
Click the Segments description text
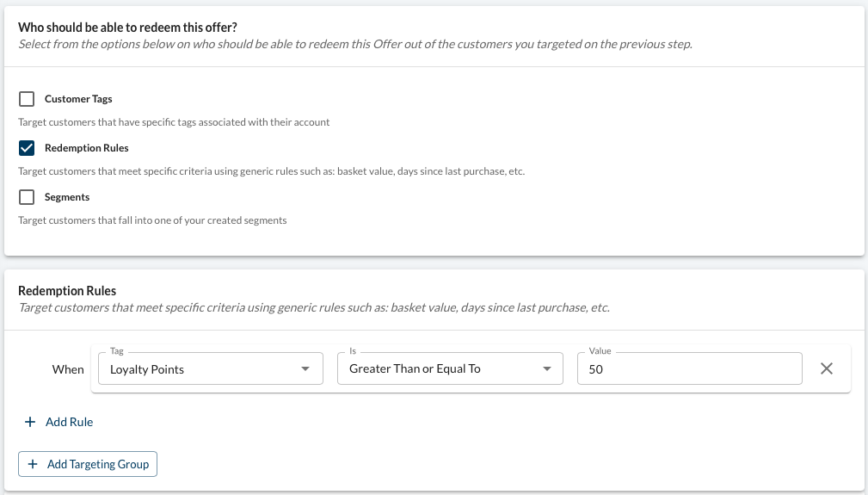(152, 220)
